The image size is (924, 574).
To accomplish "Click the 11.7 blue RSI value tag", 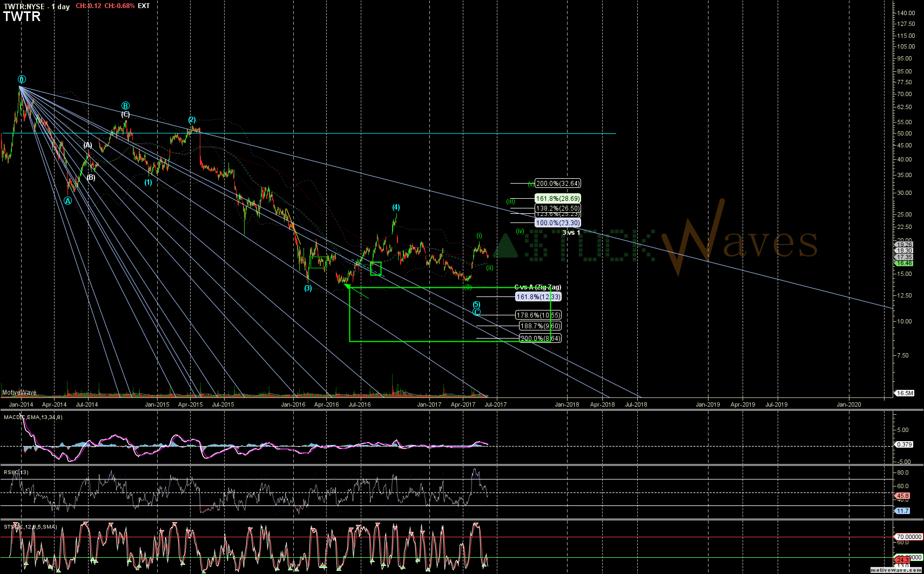I will (x=902, y=511).
